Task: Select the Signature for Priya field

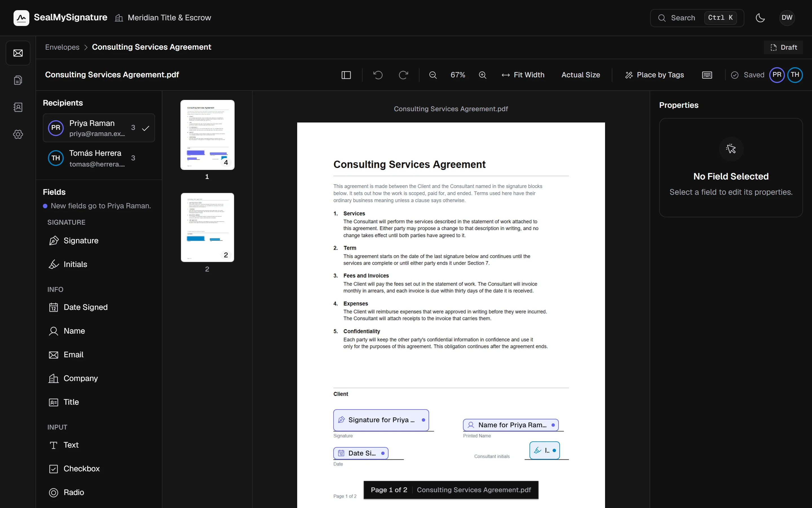Action: tap(381, 420)
